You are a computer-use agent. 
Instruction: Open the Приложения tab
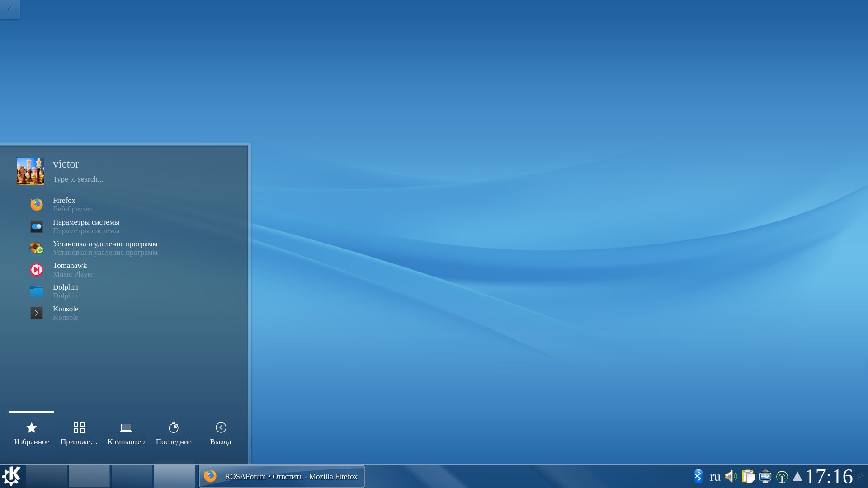click(79, 433)
